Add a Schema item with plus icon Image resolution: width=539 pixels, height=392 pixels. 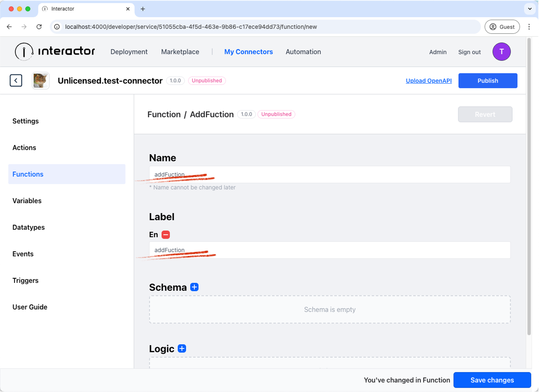click(x=194, y=287)
